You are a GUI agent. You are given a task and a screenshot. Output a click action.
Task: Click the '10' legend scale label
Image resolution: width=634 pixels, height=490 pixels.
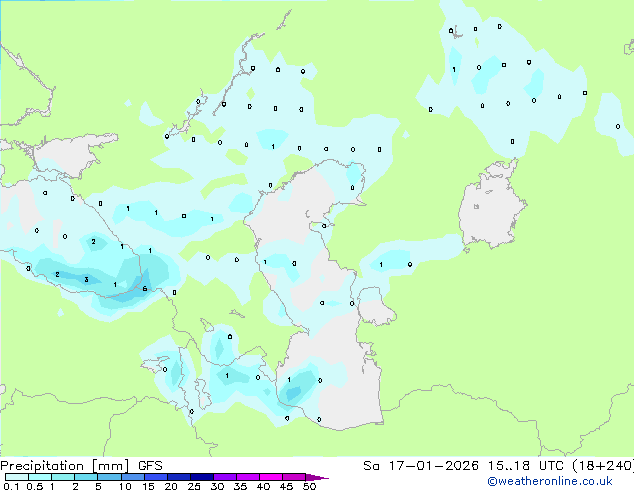pyautogui.click(x=125, y=486)
